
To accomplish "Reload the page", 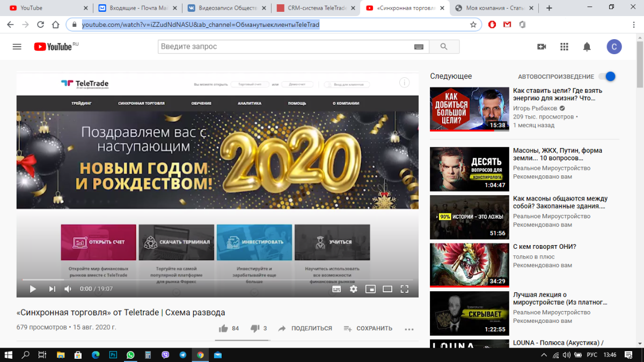I will pos(40,25).
